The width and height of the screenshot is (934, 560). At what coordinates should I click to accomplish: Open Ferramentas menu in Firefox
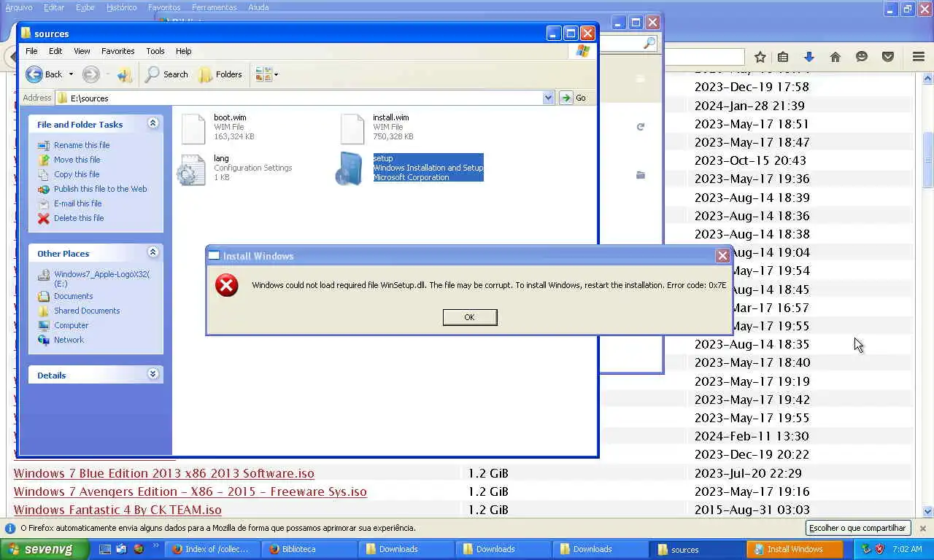click(214, 7)
